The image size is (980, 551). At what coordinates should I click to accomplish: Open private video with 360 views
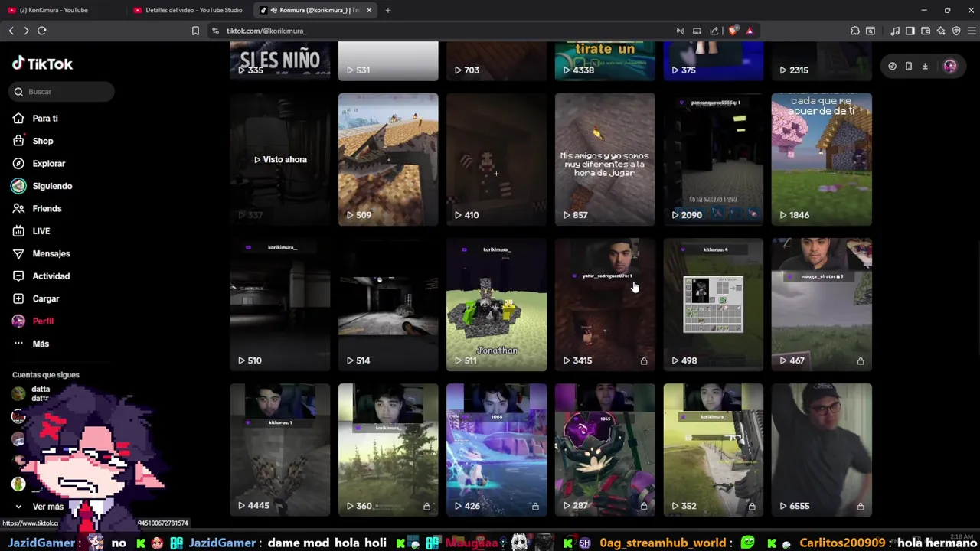coord(388,450)
